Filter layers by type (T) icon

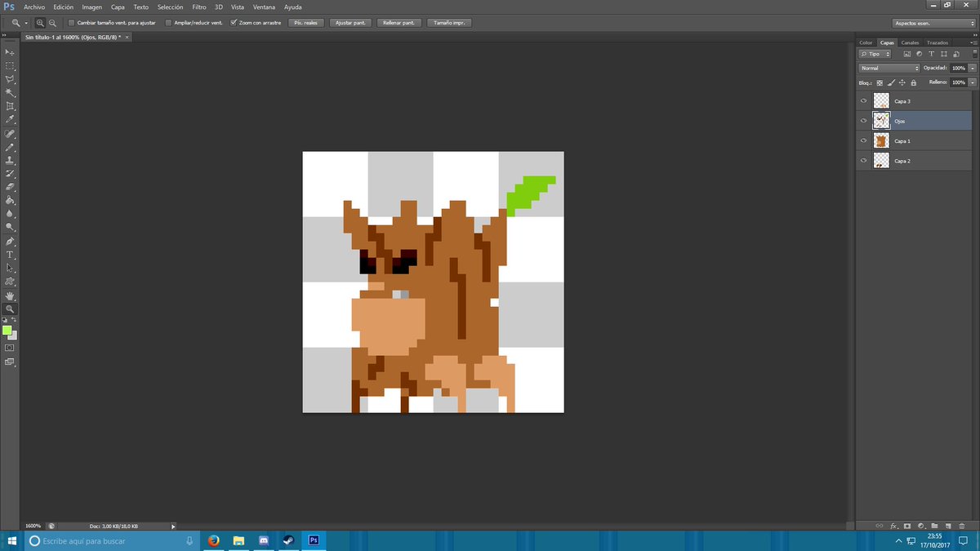pyautogui.click(x=931, y=54)
